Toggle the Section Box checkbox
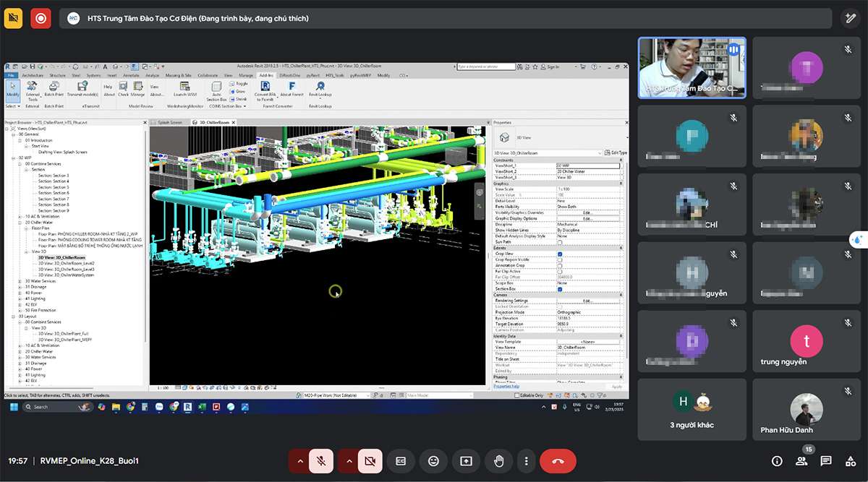This screenshot has height=482, width=868. coord(560,289)
